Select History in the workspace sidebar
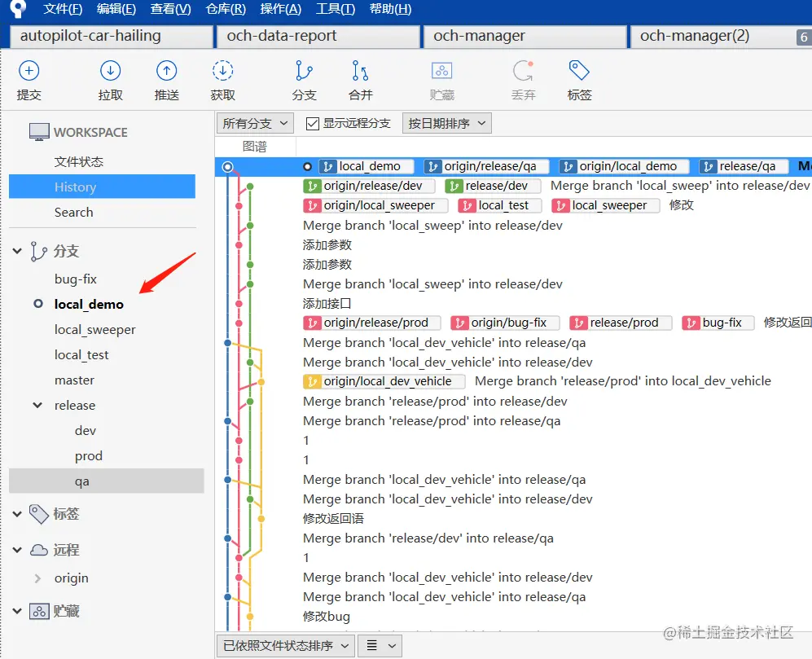 pyautogui.click(x=102, y=187)
